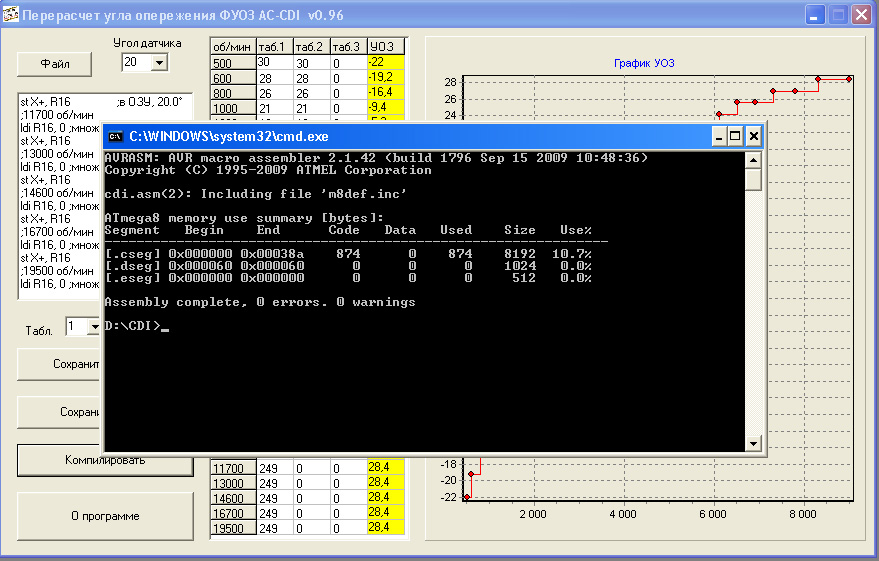This screenshot has height=561, width=879.
Task: Click the ';11700 об/мин' line in code listing
Action: (57, 115)
